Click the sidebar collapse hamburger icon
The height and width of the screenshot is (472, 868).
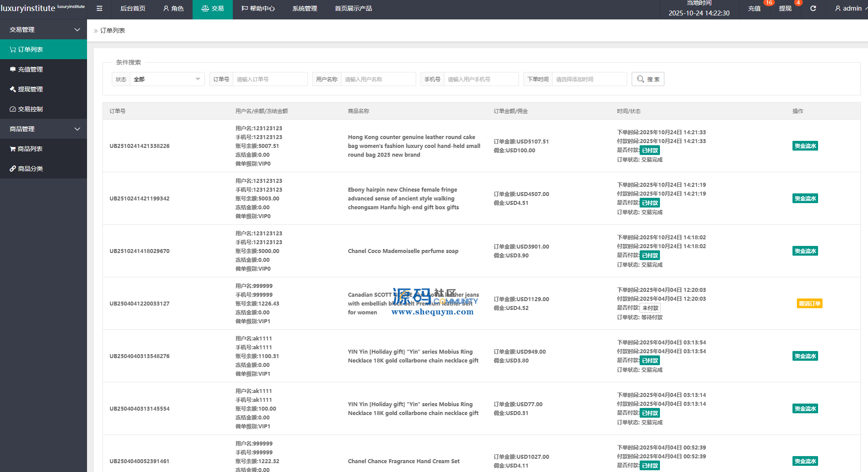tap(99, 8)
